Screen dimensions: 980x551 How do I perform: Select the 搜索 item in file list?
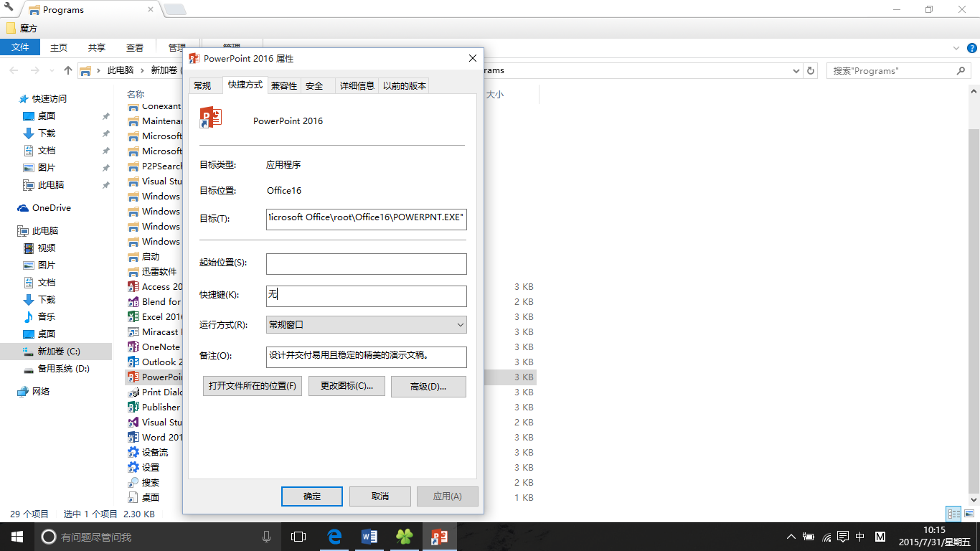pos(143,482)
